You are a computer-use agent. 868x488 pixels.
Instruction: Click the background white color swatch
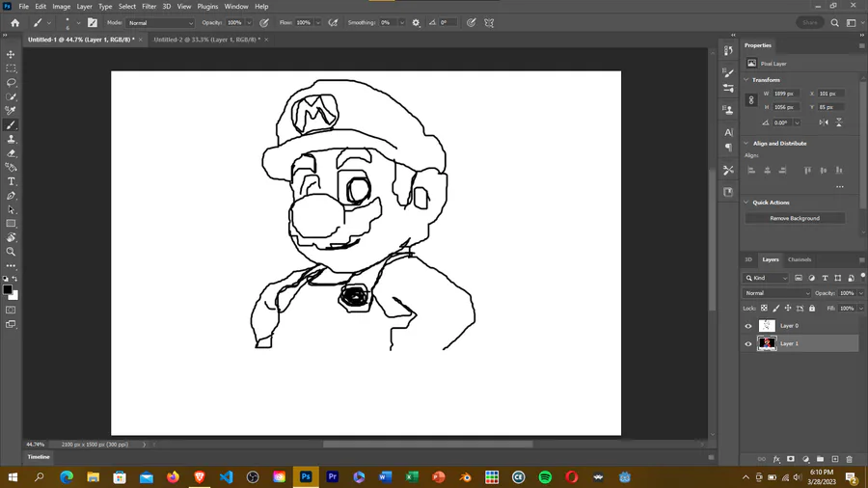[x=14, y=296]
